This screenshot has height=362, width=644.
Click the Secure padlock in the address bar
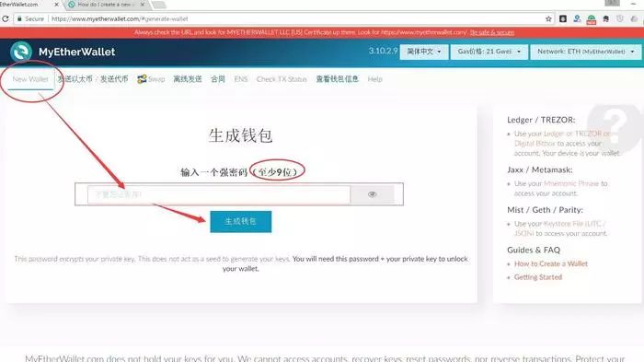[19, 19]
